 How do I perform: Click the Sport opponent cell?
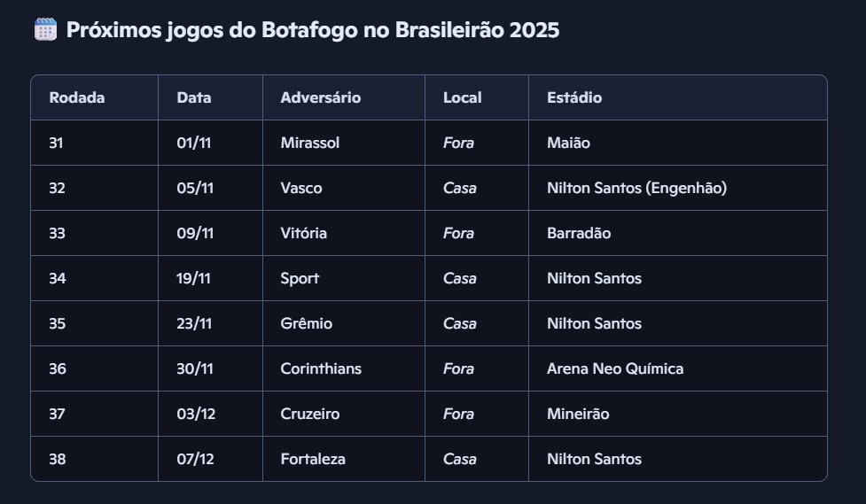pos(300,278)
